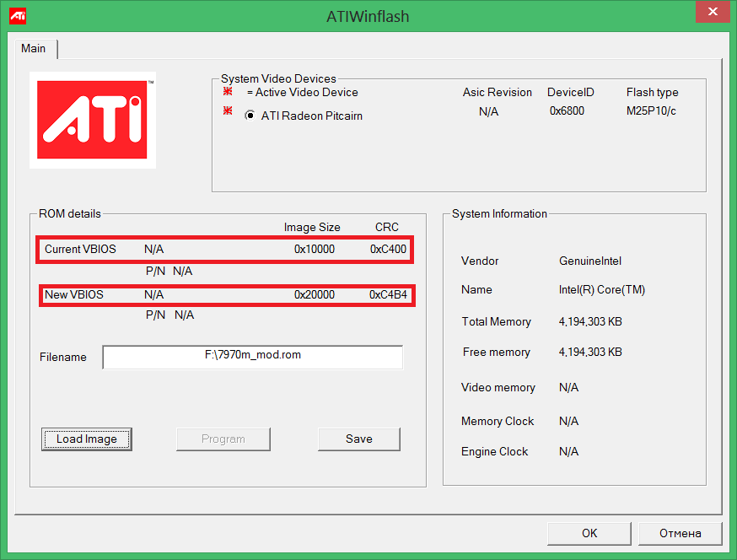Screen dimensions: 737x560
Task: Click the Engine Clock label
Action: tap(494, 452)
